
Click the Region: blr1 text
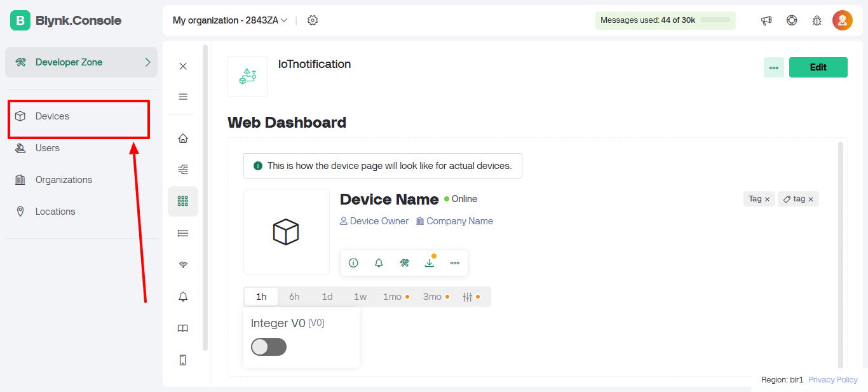click(782, 380)
